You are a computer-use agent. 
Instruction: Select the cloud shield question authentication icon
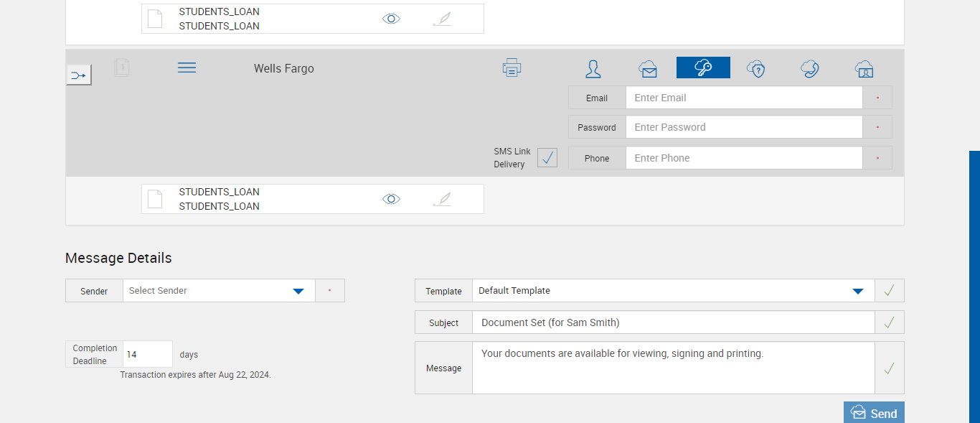tap(755, 69)
